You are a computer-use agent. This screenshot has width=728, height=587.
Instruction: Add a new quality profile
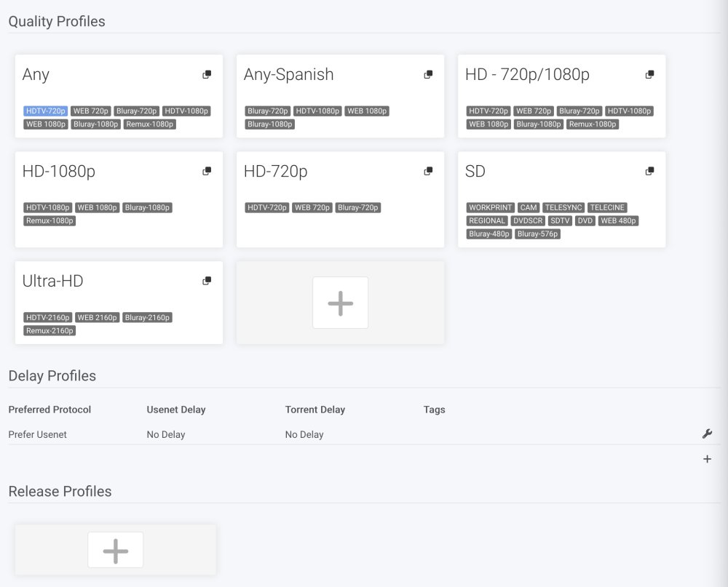tap(340, 303)
